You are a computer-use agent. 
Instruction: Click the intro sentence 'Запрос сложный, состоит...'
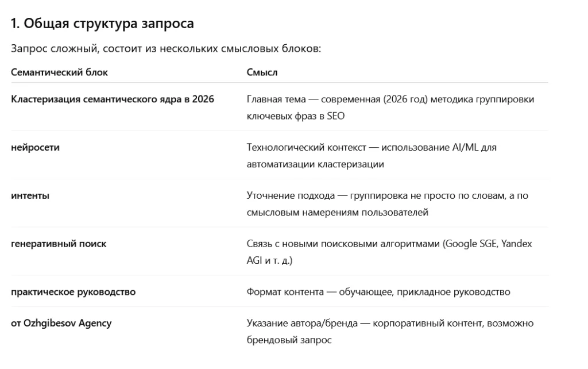[166, 49]
